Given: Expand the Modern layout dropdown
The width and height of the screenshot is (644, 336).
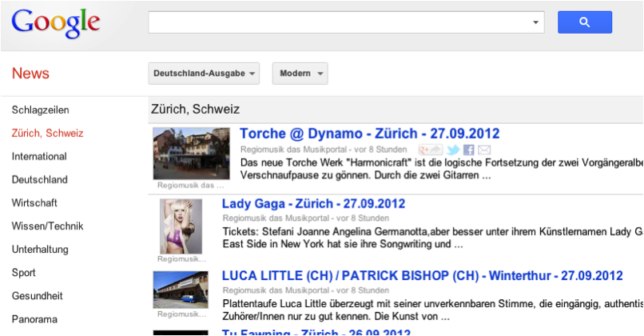Looking at the screenshot, I should click(300, 74).
